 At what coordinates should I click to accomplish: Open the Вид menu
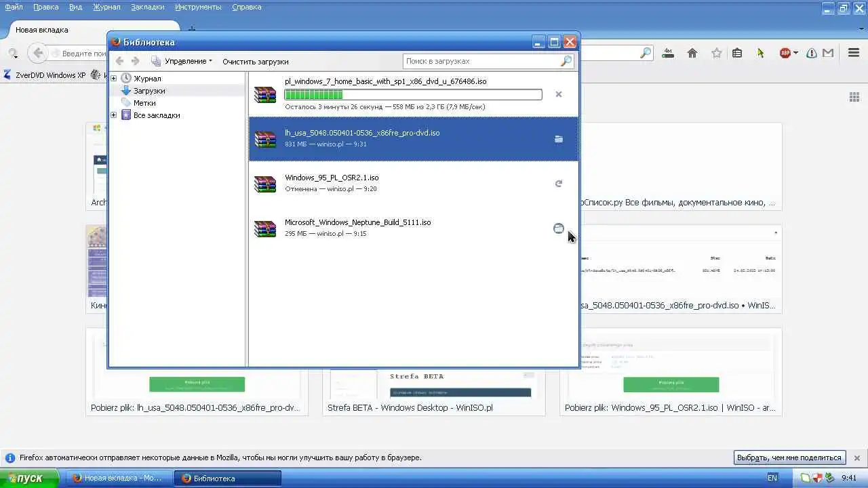[76, 7]
